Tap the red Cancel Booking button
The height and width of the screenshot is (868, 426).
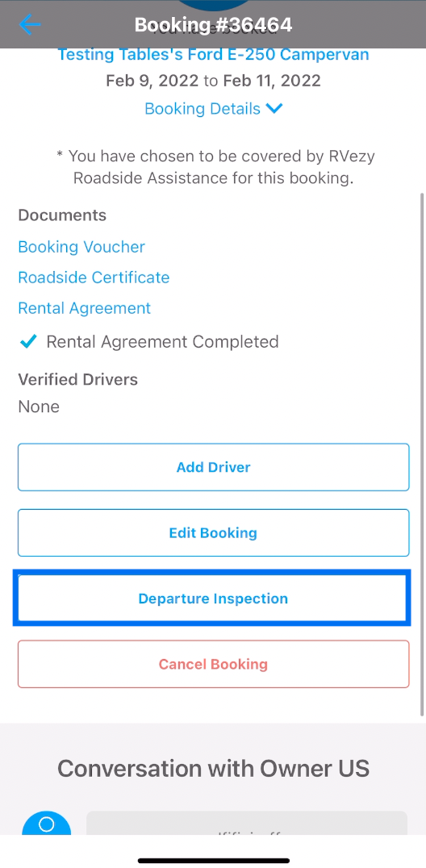(213, 664)
